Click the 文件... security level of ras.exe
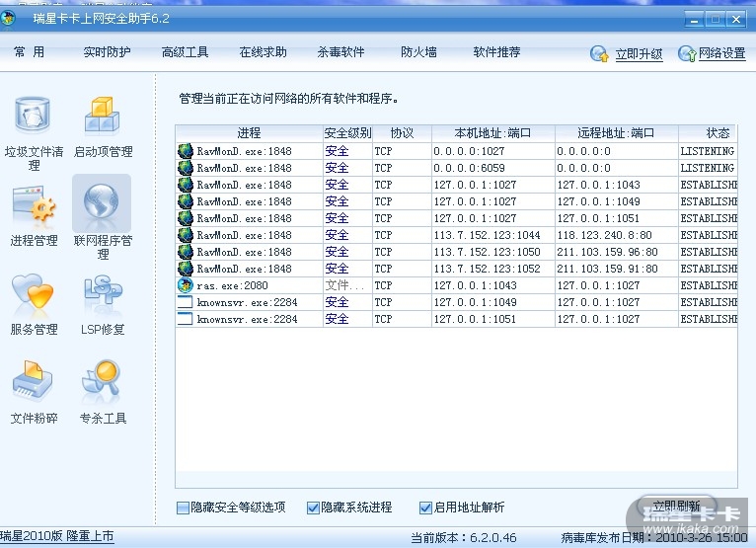 (344, 285)
